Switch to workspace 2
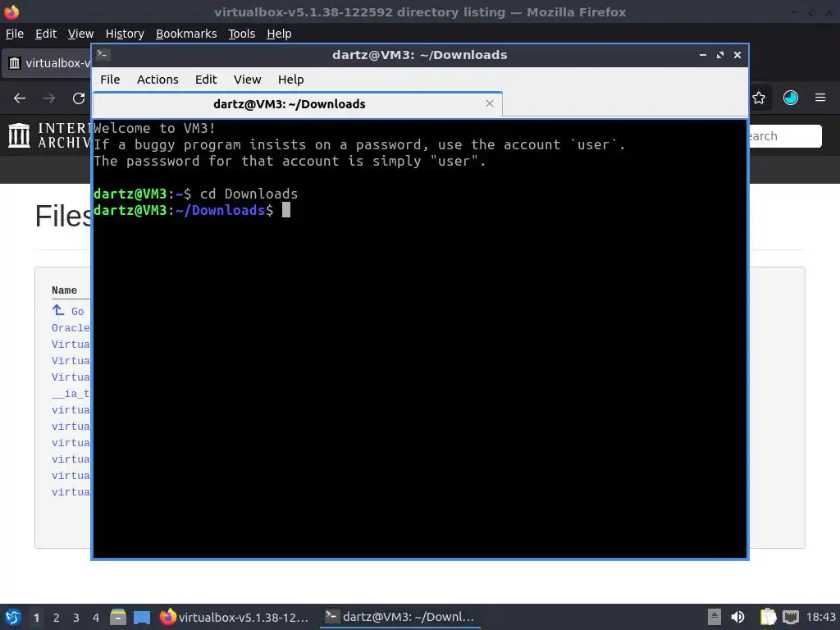 point(57,618)
